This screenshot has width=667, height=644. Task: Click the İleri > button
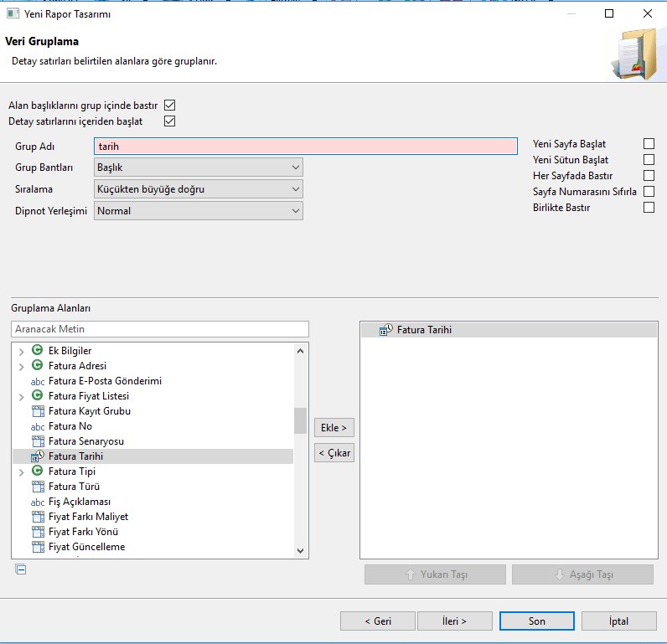click(453, 621)
